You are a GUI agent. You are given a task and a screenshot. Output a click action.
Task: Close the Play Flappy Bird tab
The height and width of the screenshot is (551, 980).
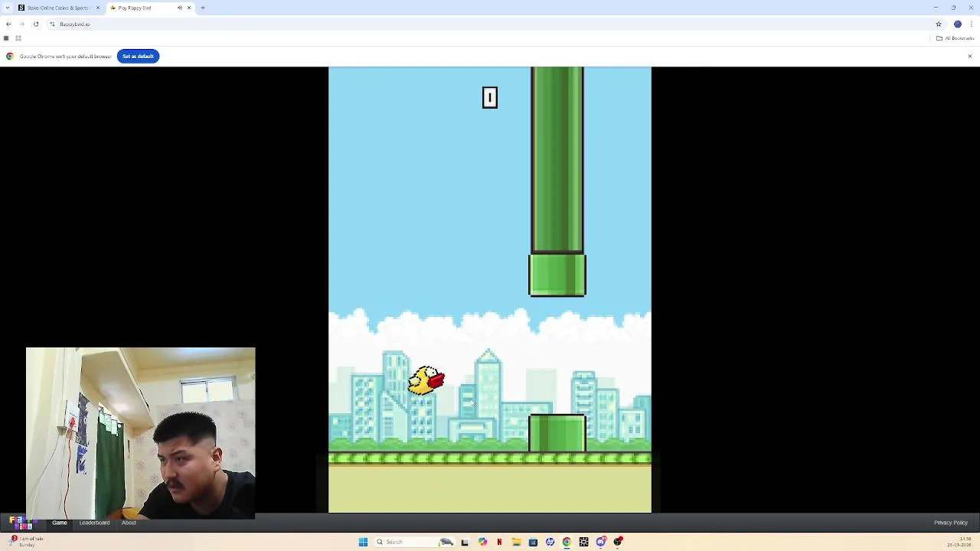[x=189, y=8]
